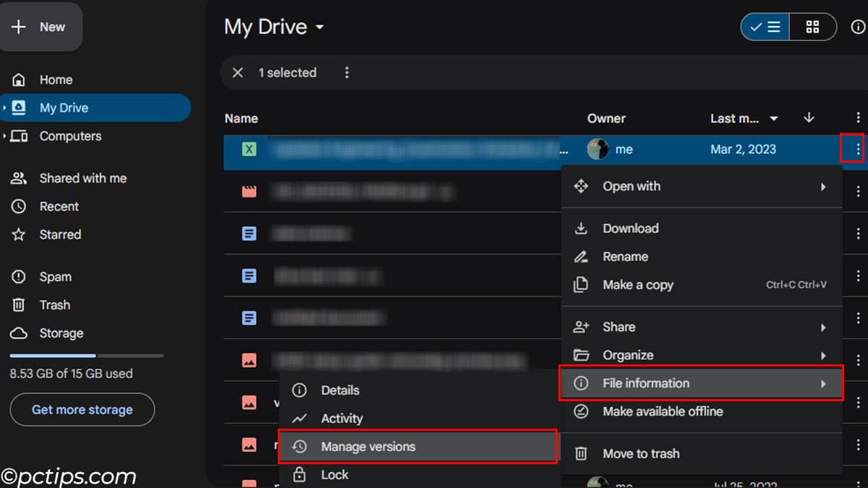Select Details in submenu

tap(420, 390)
